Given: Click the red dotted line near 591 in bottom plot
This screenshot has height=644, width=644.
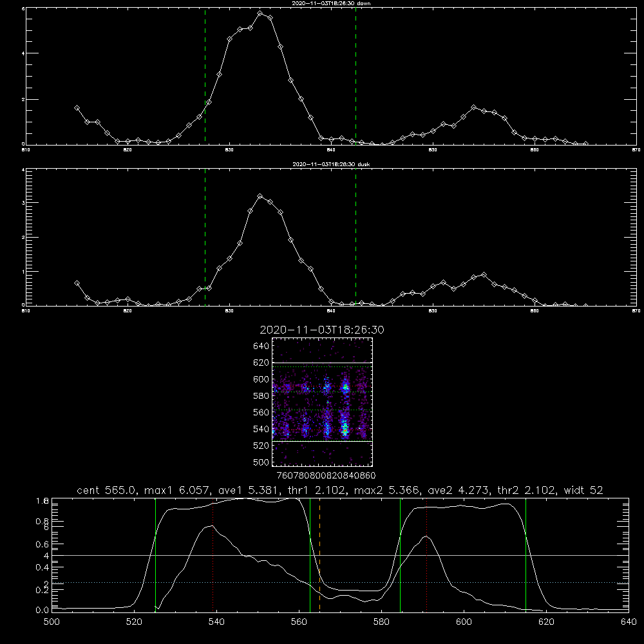Looking at the screenshot, I should click(x=427, y=555).
